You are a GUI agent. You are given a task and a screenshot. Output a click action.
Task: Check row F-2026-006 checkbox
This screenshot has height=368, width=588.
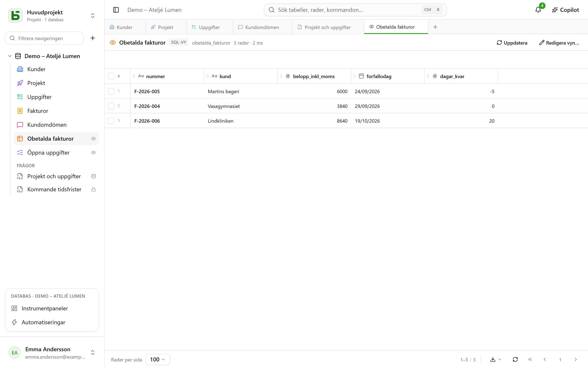(111, 121)
